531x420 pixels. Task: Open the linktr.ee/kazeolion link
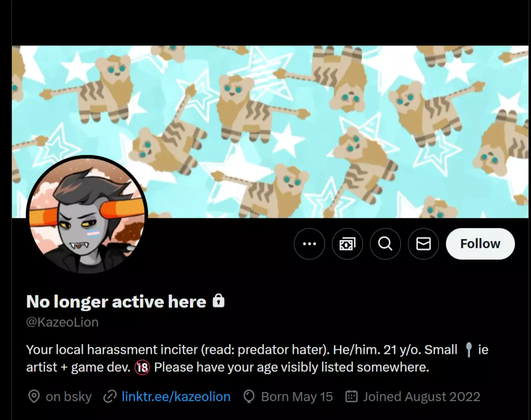coord(176,396)
